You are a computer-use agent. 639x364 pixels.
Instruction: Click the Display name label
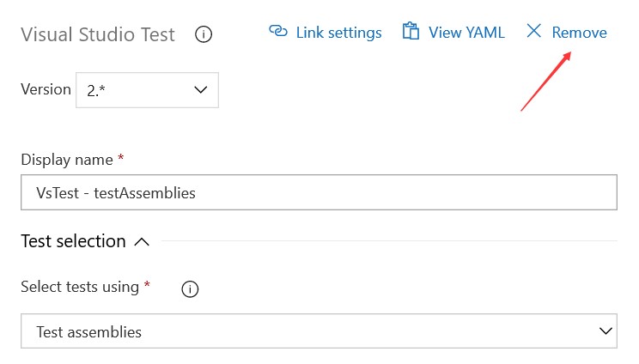tap(67, 160)
